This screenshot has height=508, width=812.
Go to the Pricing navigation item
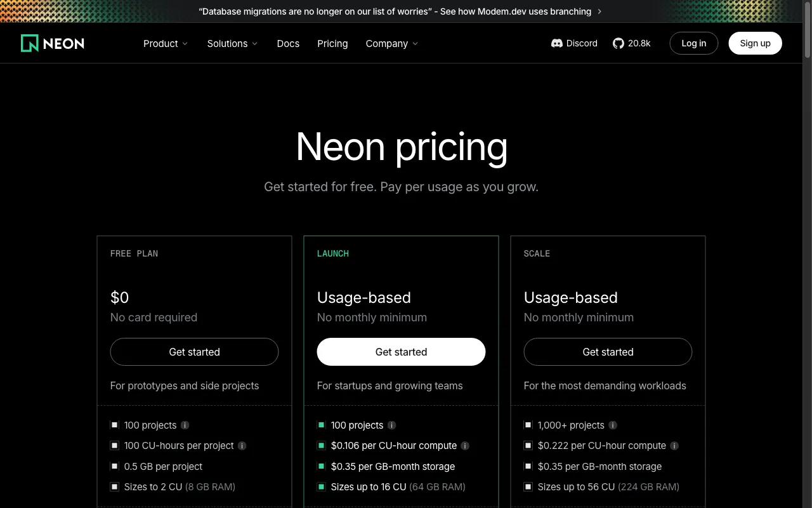pos(332,43)
